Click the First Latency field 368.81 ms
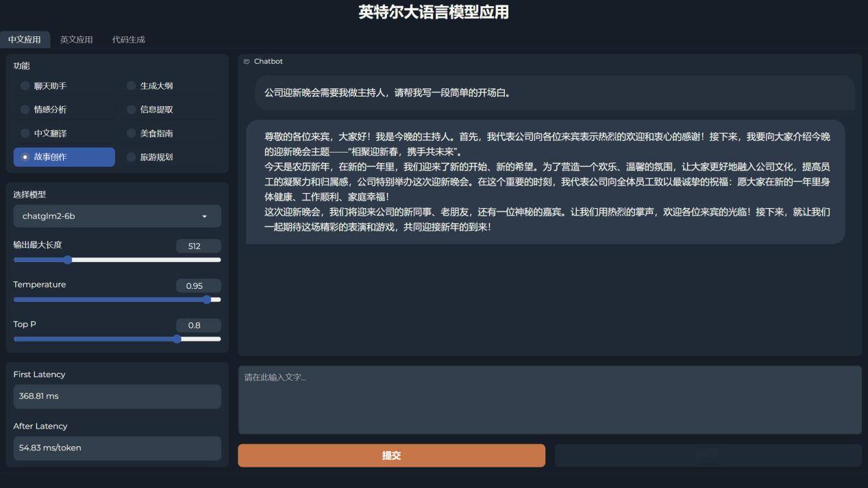 [117, 396]
